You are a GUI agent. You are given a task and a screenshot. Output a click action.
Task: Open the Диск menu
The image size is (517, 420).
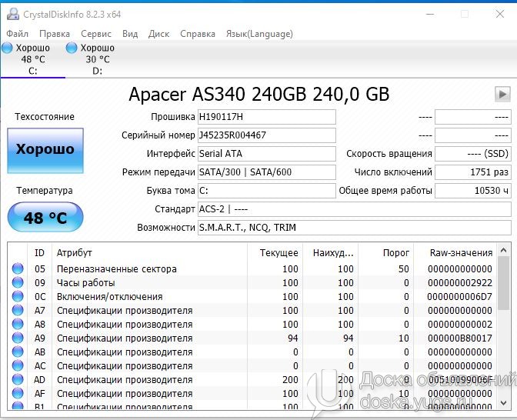pyautogui.click(x=159, y=34)
